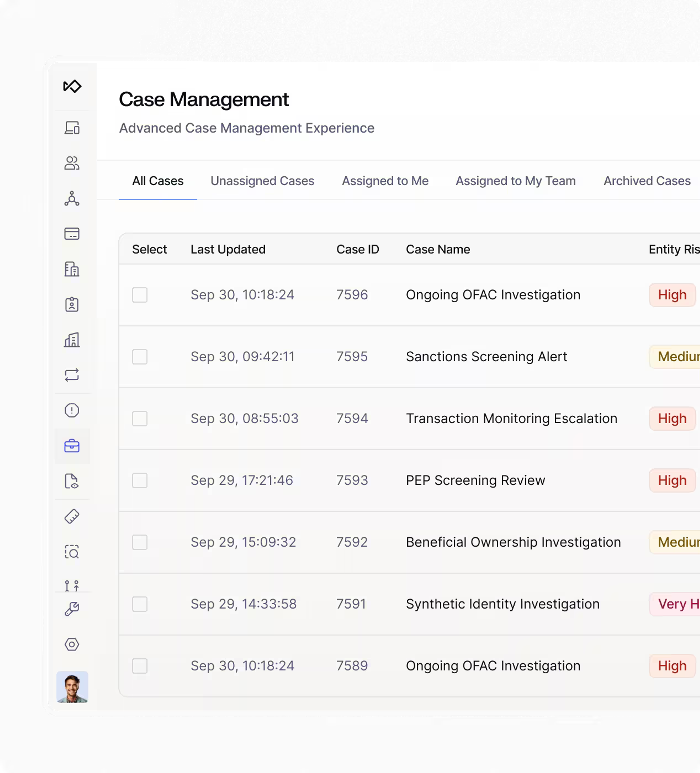Open the wrench tools icon in the sidebar
This screenshot has width=700, height=773.
point(72,609)
